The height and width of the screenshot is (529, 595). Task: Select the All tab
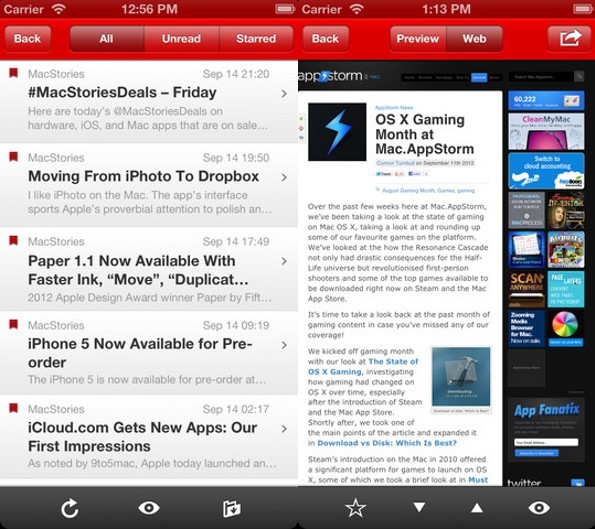107,38
